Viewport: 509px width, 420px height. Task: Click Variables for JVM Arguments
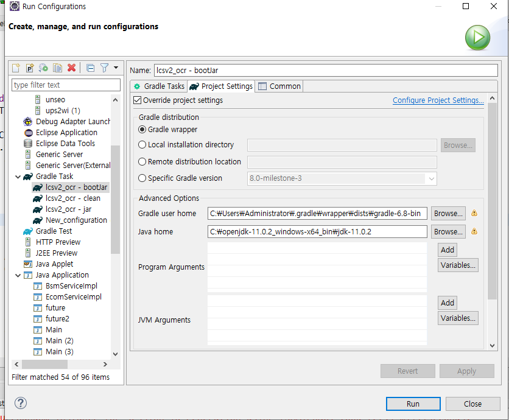tap(458, 318)
